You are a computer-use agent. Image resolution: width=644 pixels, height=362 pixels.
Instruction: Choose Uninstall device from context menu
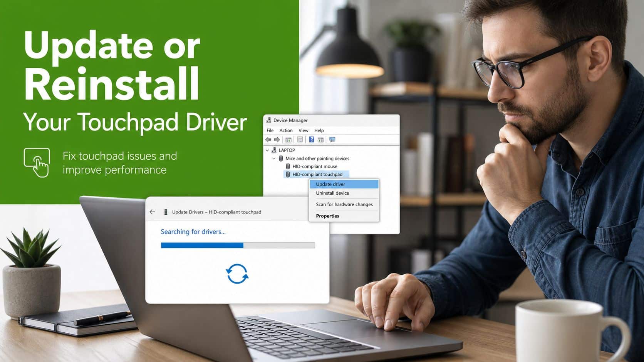tap(344, 193)
